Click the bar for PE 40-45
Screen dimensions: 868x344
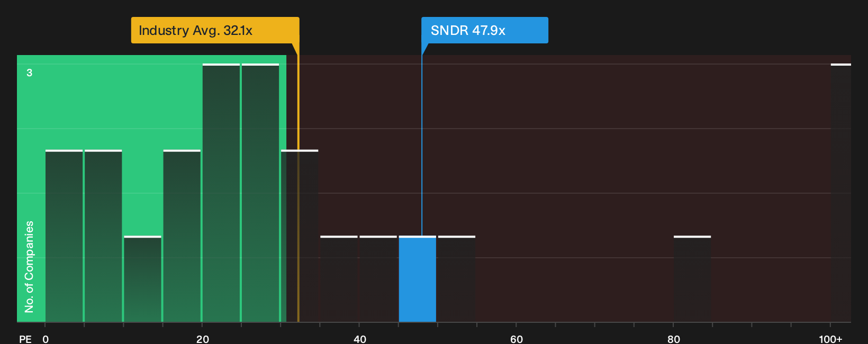tap(378, 279)
